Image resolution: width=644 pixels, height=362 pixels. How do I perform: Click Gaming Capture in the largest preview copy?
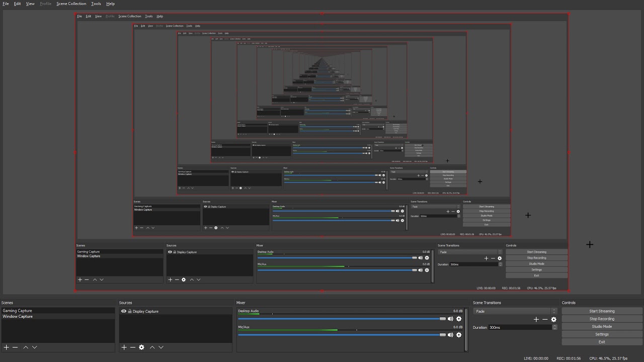tap(89, 252)
